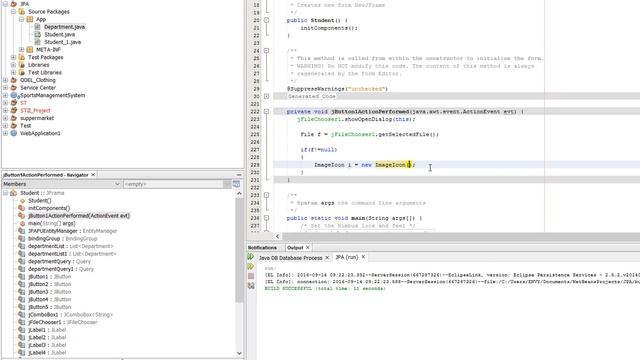Collapse the Student() constructor fold

pos(267,20)
